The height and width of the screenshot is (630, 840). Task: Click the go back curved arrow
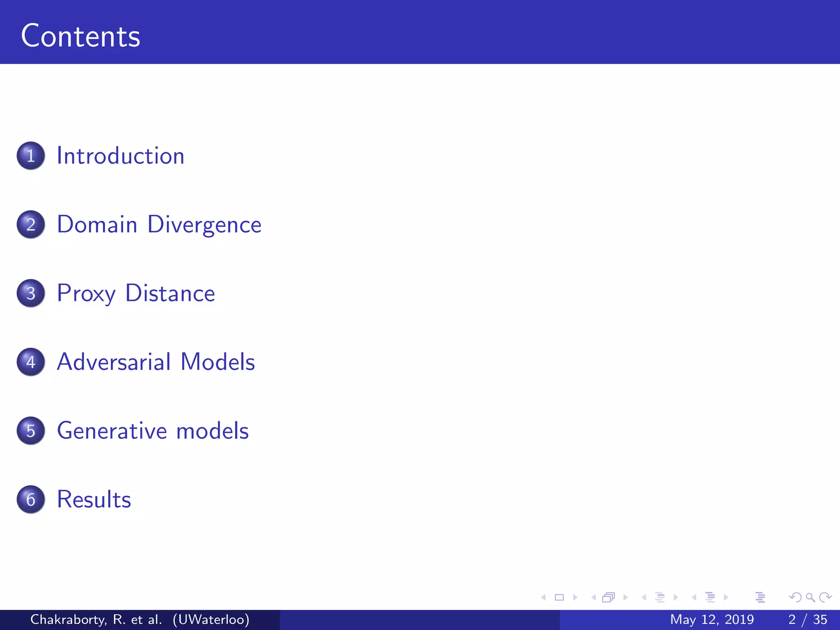pyautogui.click(x=795, y=598)
